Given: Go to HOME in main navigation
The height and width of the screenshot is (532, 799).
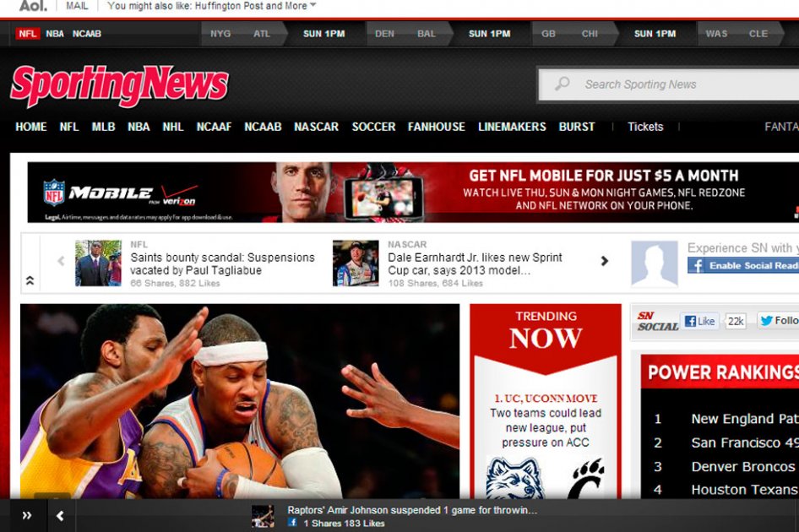Looking at the screenshot, I should pyautogui.click(x=31, y=127).
